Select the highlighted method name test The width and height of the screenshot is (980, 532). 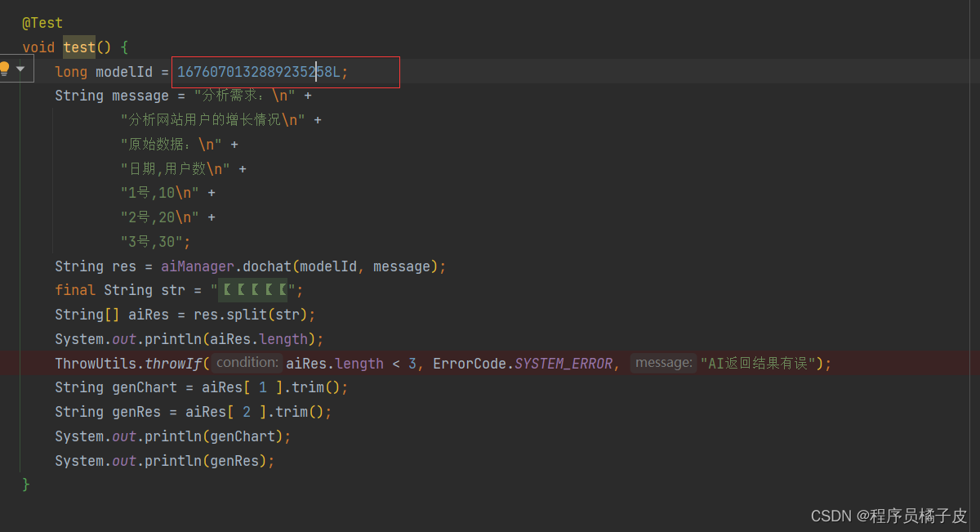click(x=79, y=47)
